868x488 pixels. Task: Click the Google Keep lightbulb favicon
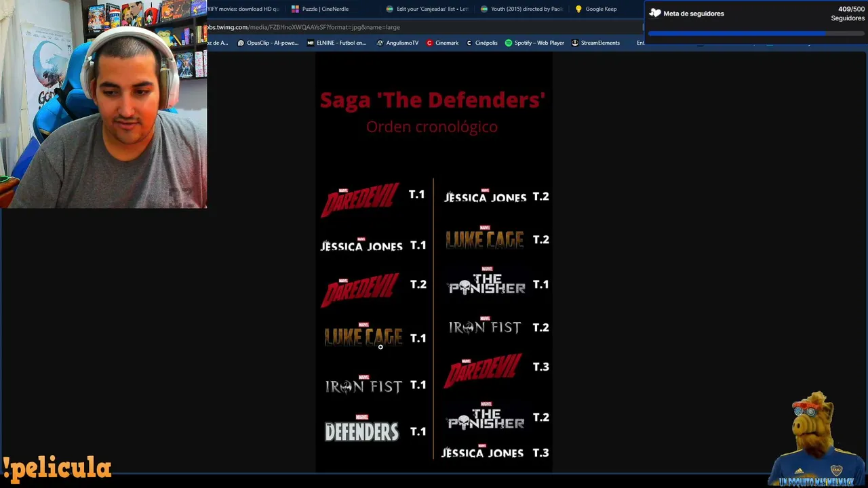(578, 9)
